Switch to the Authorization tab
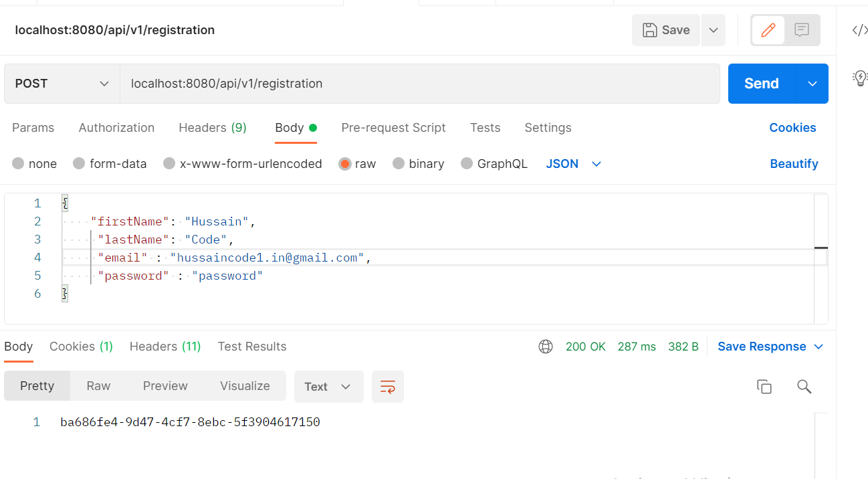 click(116, 128)
